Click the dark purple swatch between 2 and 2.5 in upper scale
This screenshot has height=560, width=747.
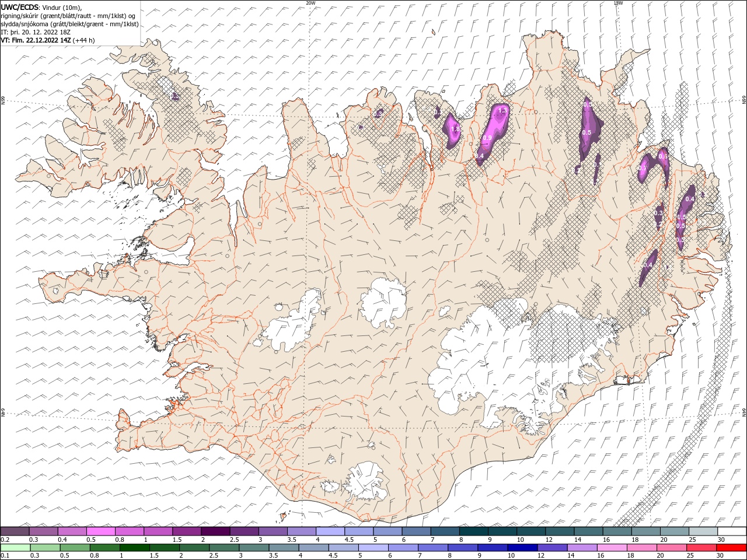[x=215, y=531]
